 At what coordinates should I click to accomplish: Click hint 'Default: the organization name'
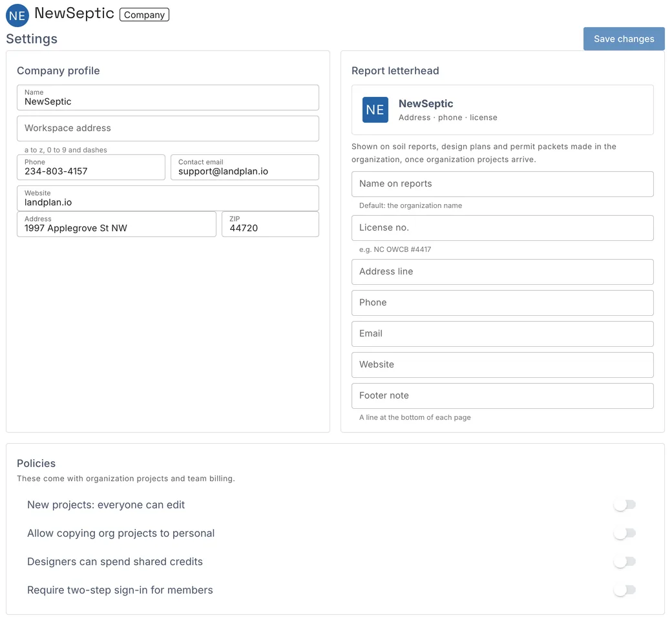point(410,205)
